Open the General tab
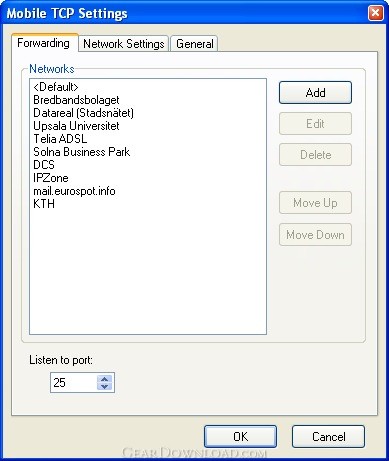389x461 pixels. pyautogui.click(x=195, y=44)
